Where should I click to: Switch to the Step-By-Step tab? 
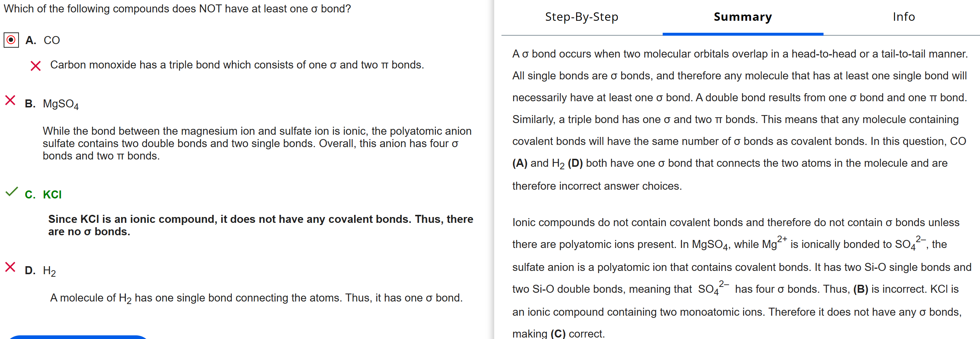[581, 17]
